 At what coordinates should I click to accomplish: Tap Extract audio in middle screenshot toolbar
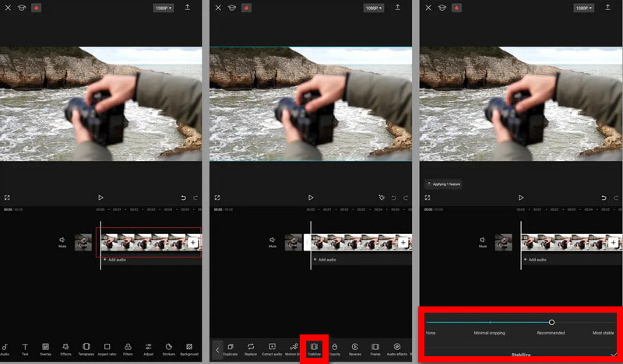(272, 349)
